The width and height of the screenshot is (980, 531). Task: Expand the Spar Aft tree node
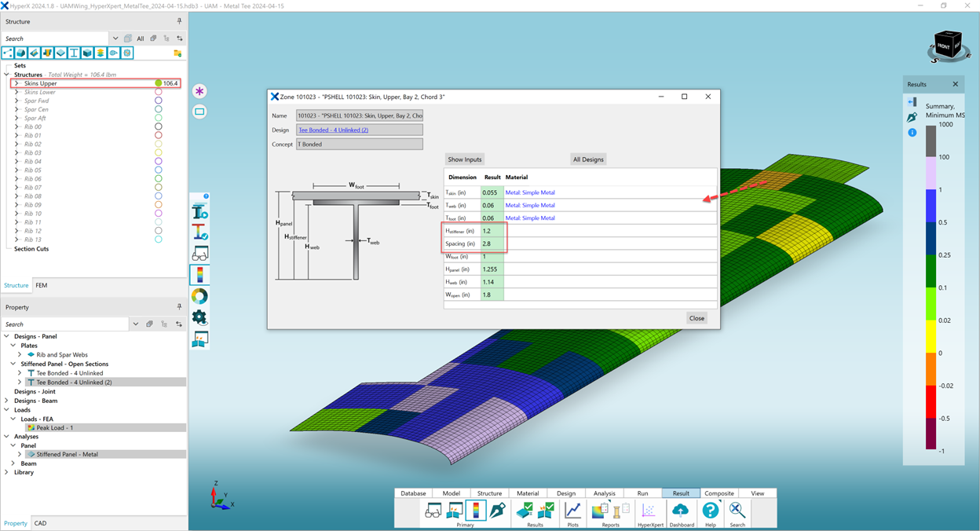point(16,118)
